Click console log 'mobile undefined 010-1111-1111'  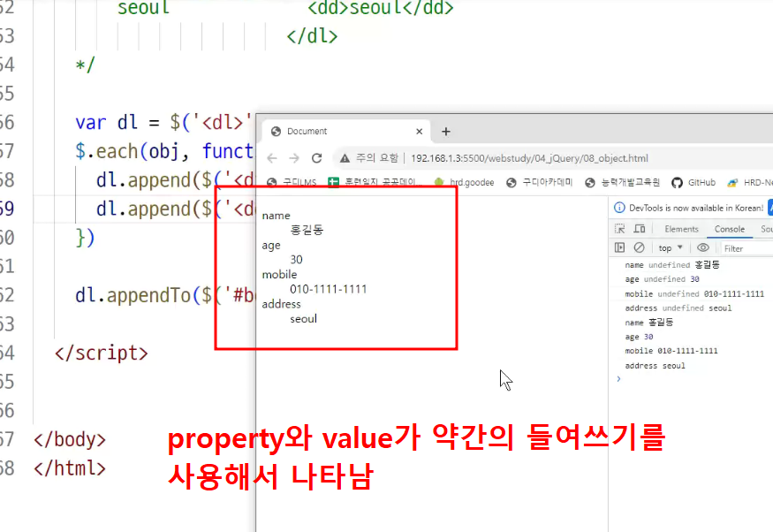(x=694, y=294)
